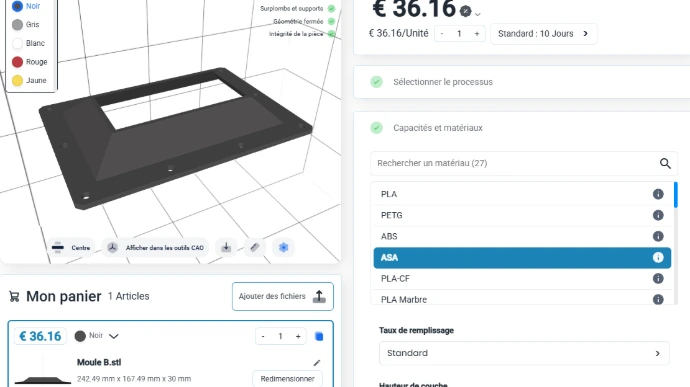This screenshot has height=387, width=690.
Task: Click the Géométrie fermée check icon
Action: click(331, 21)
